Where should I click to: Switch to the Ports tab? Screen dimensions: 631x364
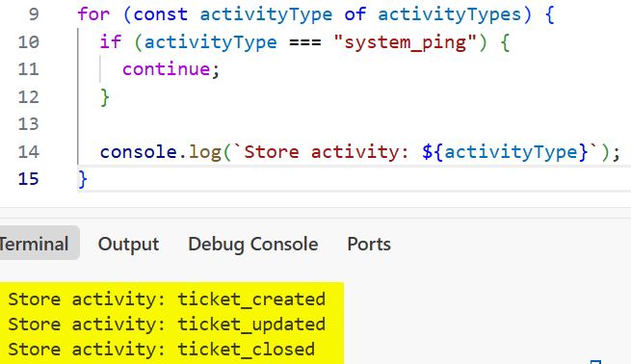(369, 244)
